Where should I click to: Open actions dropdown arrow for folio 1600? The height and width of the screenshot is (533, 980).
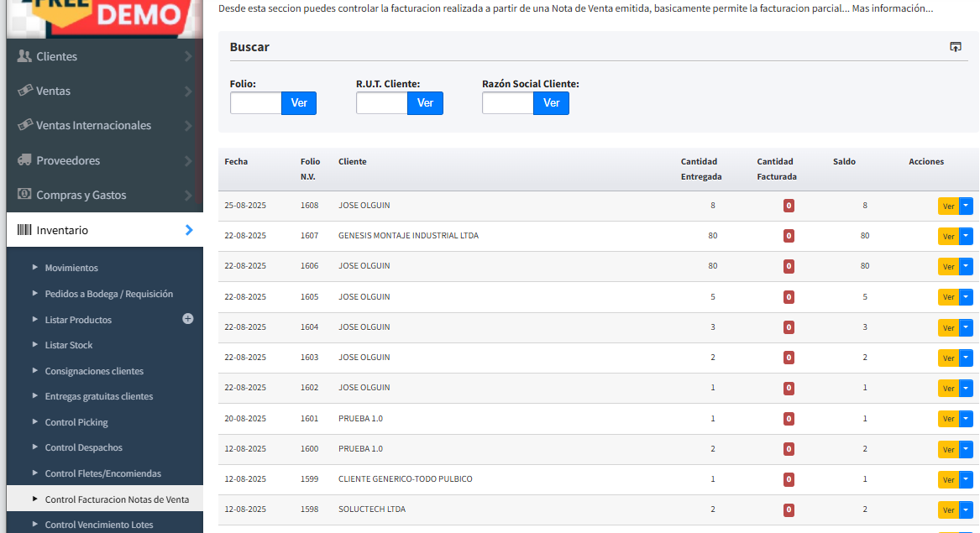coord(966,449)
